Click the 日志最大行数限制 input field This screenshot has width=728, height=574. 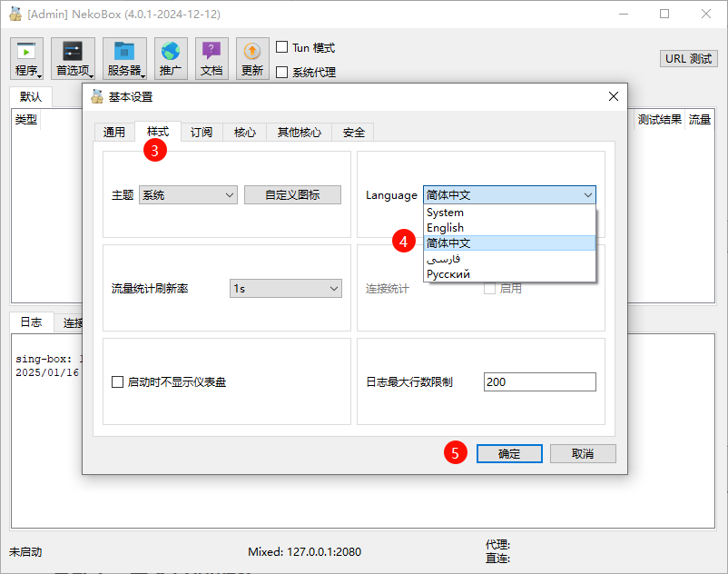point(539,381)
